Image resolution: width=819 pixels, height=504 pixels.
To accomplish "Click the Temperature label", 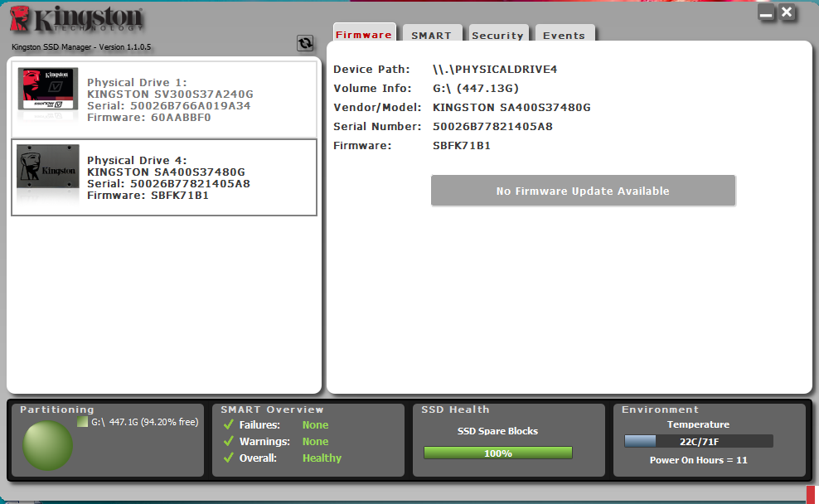I will click(698, 424).
